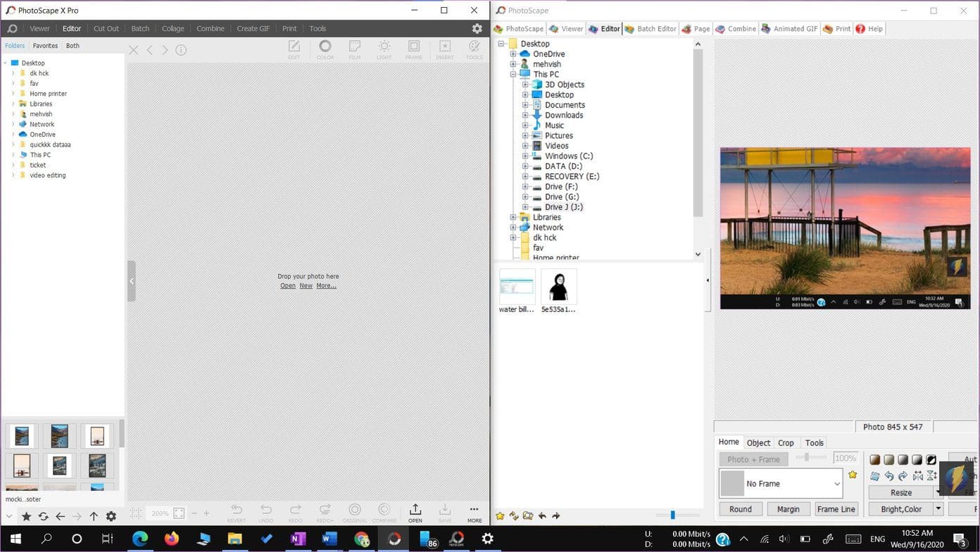Open the Bright,Color dropdown arrow

coord(938,509)
